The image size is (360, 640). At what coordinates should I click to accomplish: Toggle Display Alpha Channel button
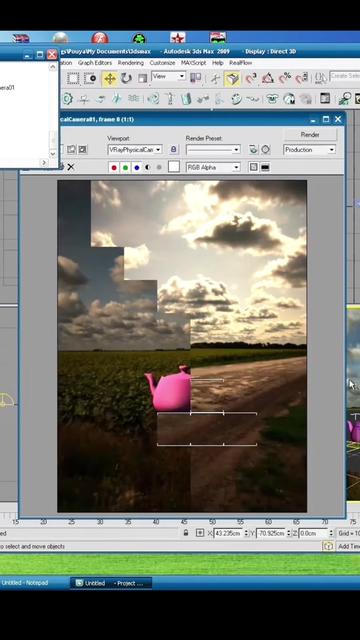[148, 167]
